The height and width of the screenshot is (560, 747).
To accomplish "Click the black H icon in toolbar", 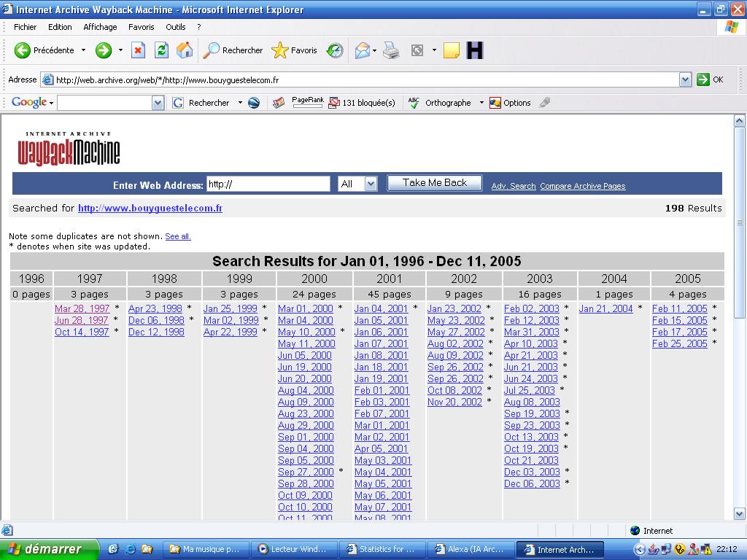I will (474, 50).
